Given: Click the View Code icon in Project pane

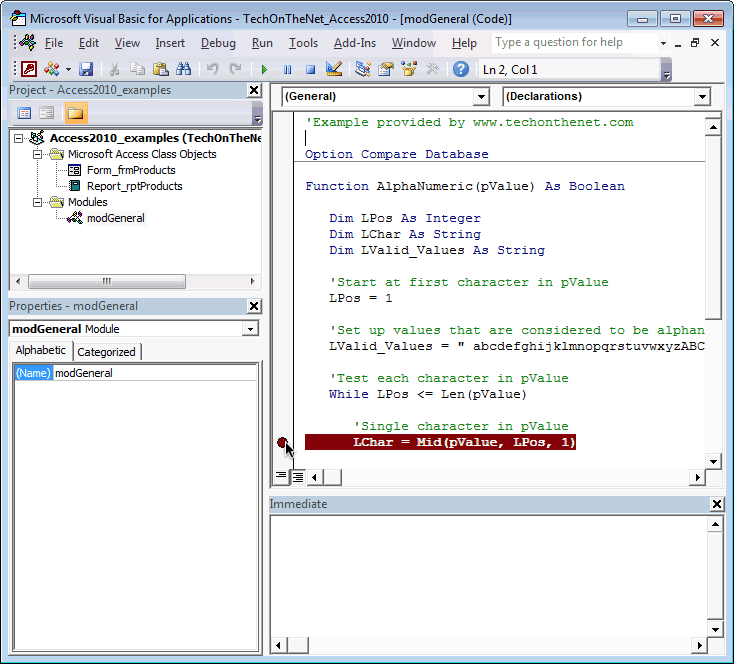Looking at the screenshot, I should point(24,113).
